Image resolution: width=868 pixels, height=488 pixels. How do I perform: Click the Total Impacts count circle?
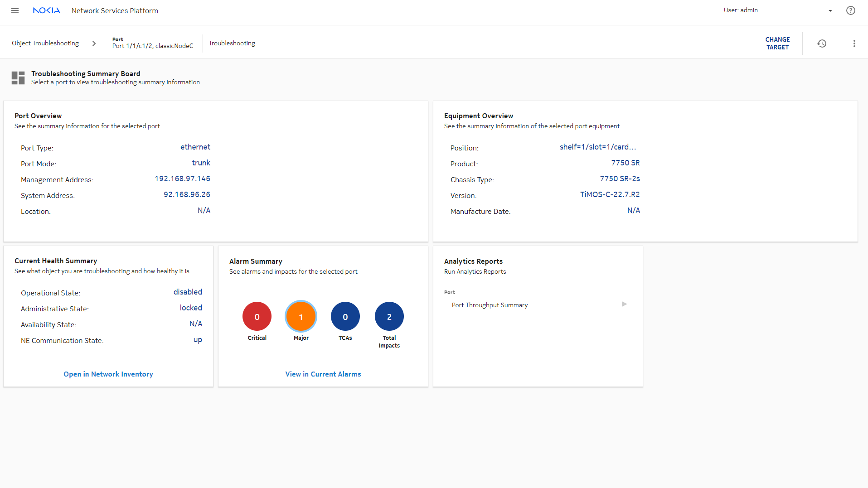389,316
